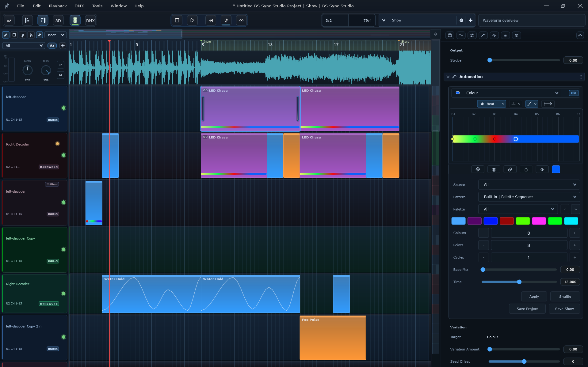Add a track with the plus button
The height and width of the screenshot is (367, 588).
click(63, 46)
